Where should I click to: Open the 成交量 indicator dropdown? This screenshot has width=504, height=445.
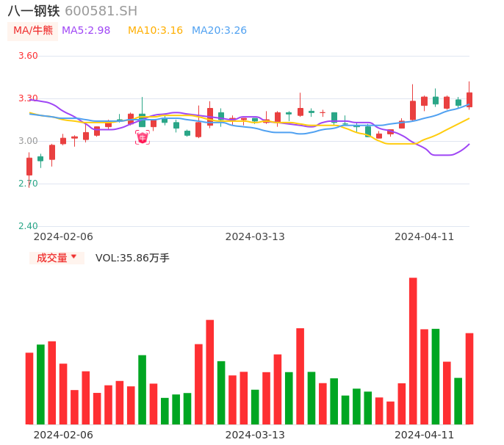pyautogui.click(x=57, y=258)
